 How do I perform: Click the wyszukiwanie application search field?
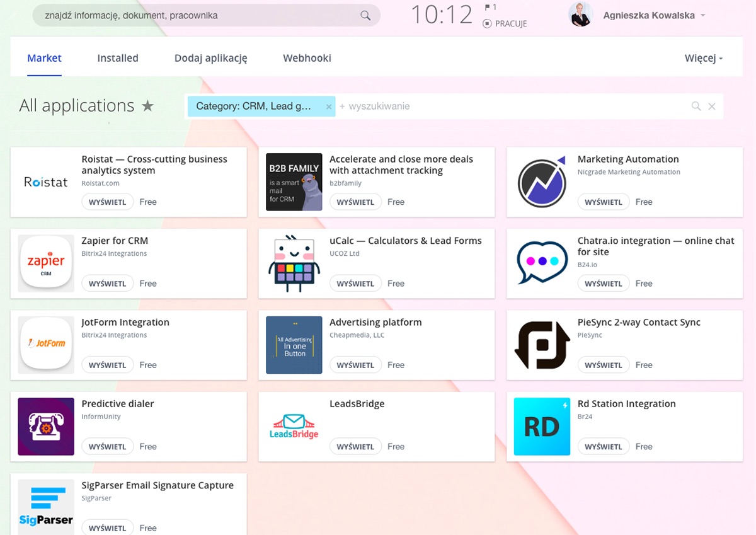[504, 106]
